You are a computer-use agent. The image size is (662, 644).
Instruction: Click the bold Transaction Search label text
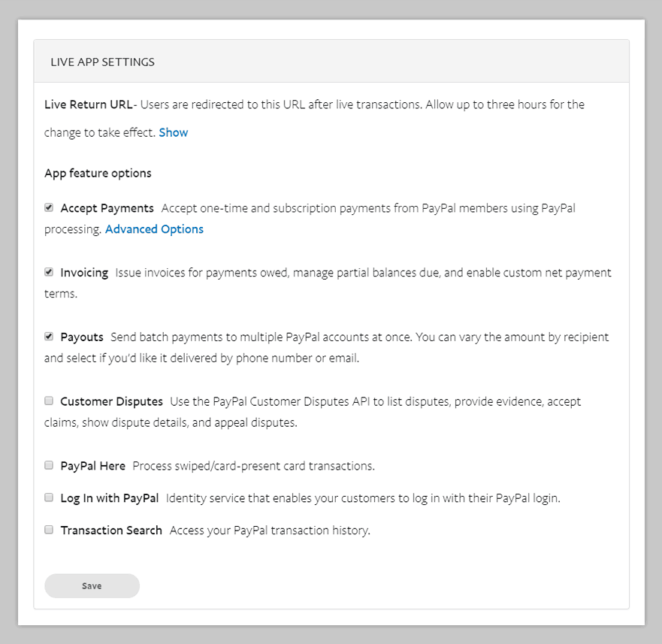point(111,531)
